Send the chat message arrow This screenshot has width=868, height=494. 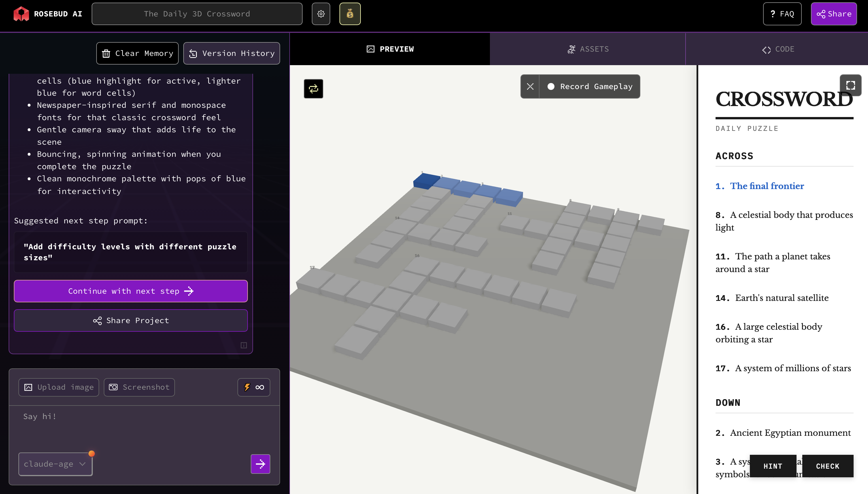260,464
